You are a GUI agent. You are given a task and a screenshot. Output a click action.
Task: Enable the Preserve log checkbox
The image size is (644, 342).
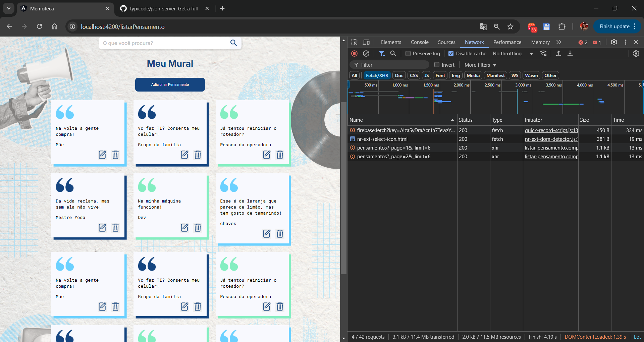pyautogui.click(x=408, y=53)
